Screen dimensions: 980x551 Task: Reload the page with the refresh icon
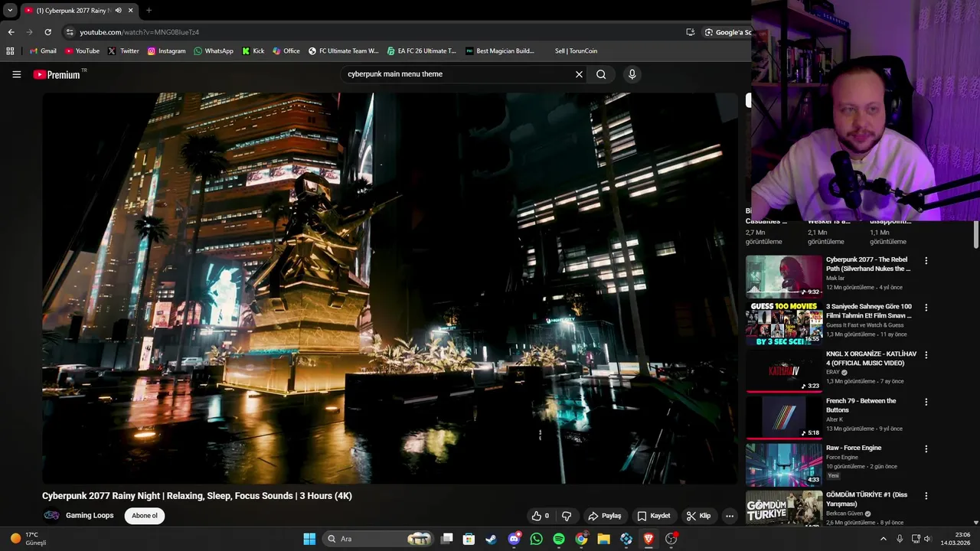coord(47,32)
